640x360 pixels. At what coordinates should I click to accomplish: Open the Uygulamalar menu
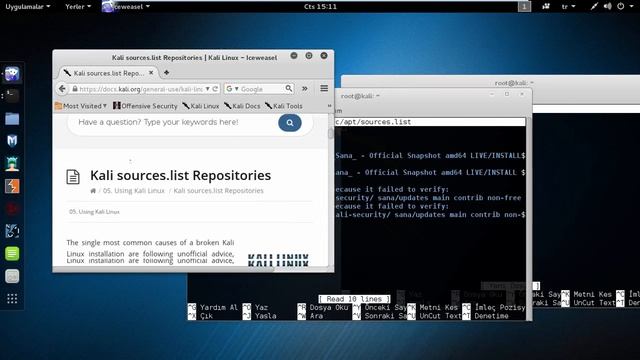(x=28, y=6)
